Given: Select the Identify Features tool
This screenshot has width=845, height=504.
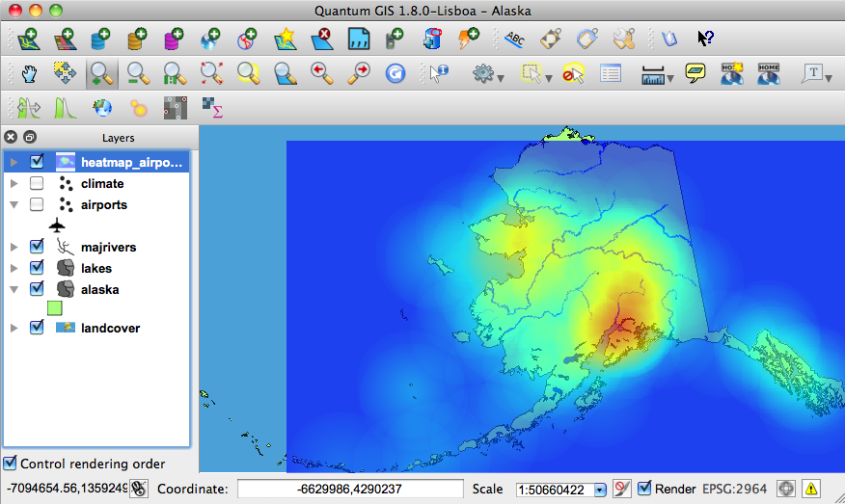Looking at the screenshot, I should (x=439, y=73).
